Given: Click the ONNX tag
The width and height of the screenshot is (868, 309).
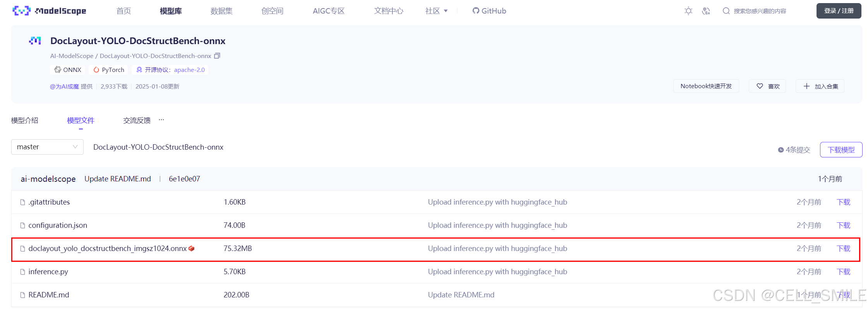Looking at the screenshot, I should [x=68, y=70].
